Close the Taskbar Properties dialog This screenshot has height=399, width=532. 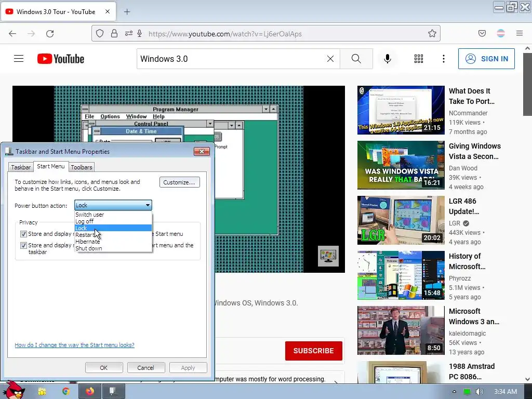202,151
